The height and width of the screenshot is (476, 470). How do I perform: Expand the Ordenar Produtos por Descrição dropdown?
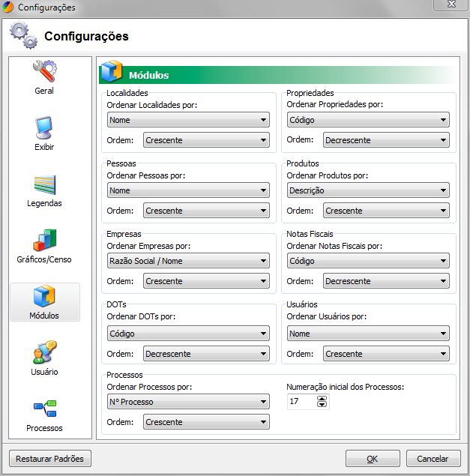pos(368,190)
